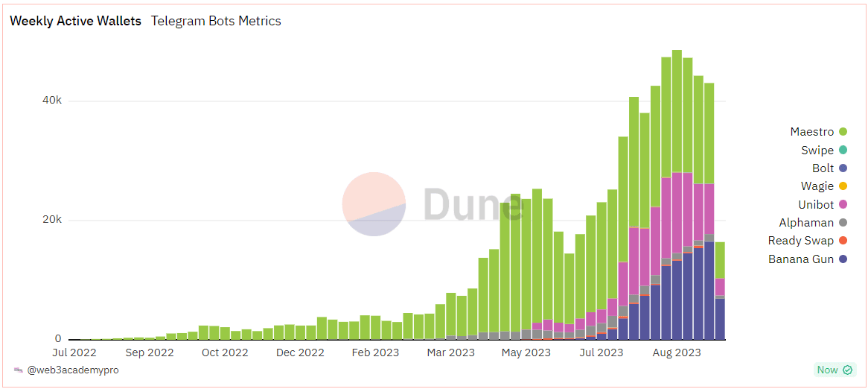Click the Jul 2023 x-axis label
The width and height of the screenshot is (868, 389).
pos(601,352)
